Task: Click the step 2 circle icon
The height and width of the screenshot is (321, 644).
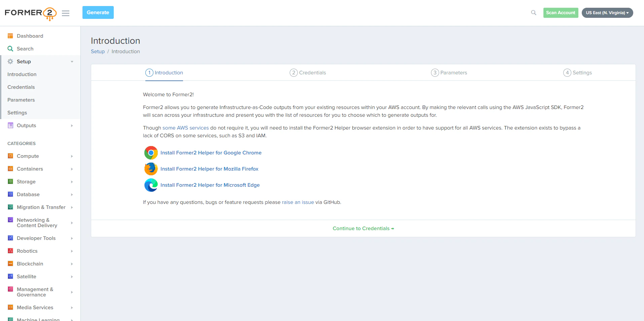Action: [x=294, y=73]
